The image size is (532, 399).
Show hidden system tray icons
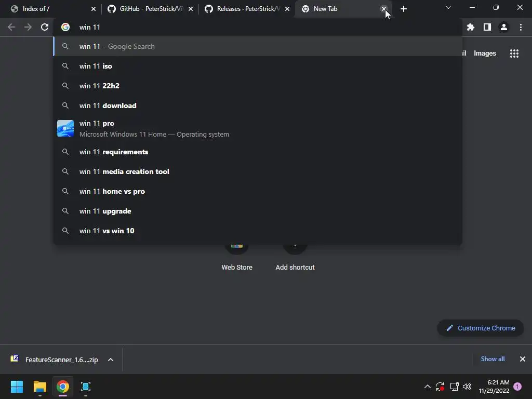point(428,387)
